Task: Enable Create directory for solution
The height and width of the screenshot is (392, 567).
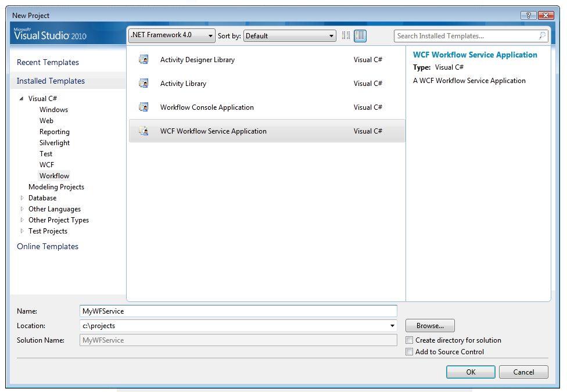Action: click(x=410, y=340)
